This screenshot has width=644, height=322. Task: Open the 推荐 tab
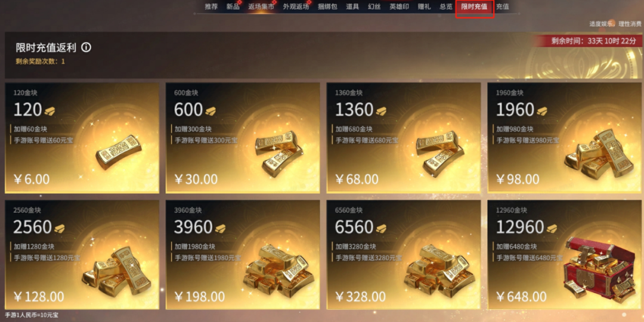pos(211,7)
